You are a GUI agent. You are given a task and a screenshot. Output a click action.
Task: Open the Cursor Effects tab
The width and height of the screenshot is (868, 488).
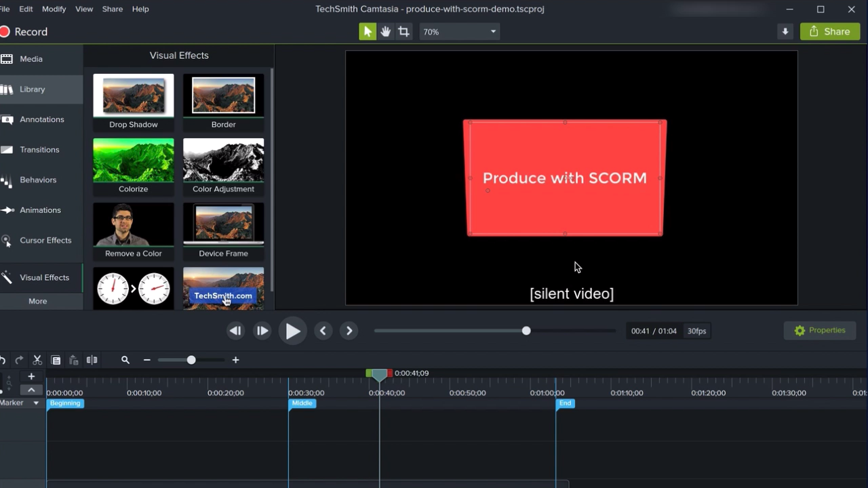[x=41, y=241]
